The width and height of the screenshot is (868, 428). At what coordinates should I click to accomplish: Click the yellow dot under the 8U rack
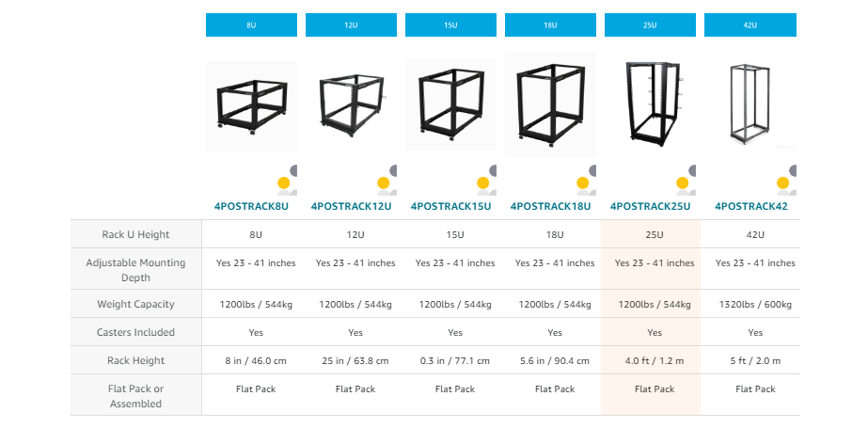(x=284, y=184)
